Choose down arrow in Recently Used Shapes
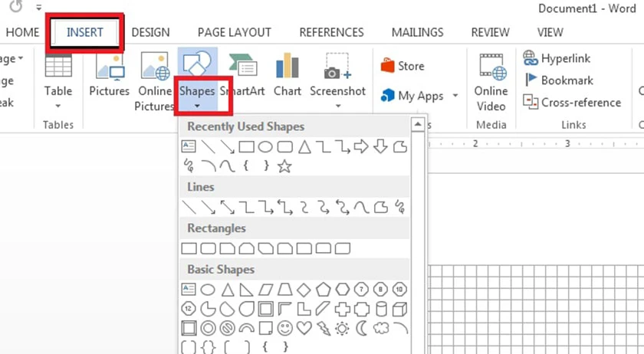This screenshot has height=354, width=644. coord(380,146)
